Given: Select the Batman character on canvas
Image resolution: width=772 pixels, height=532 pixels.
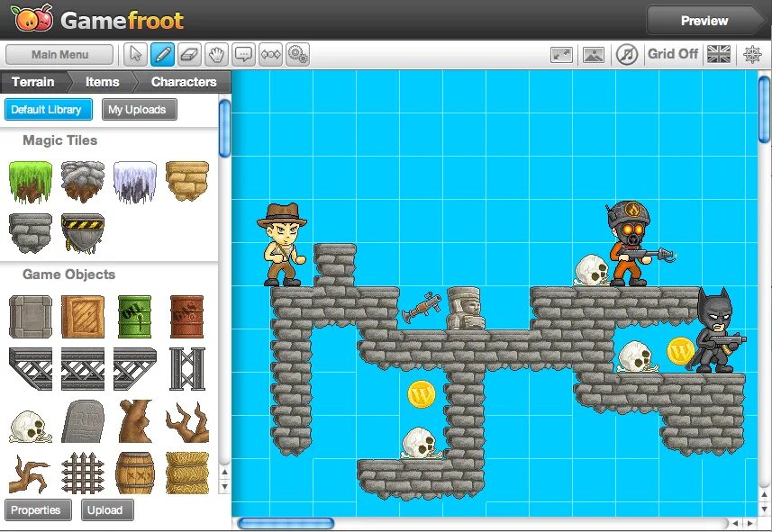Looking at the screenshot, I should click(718, 330).
